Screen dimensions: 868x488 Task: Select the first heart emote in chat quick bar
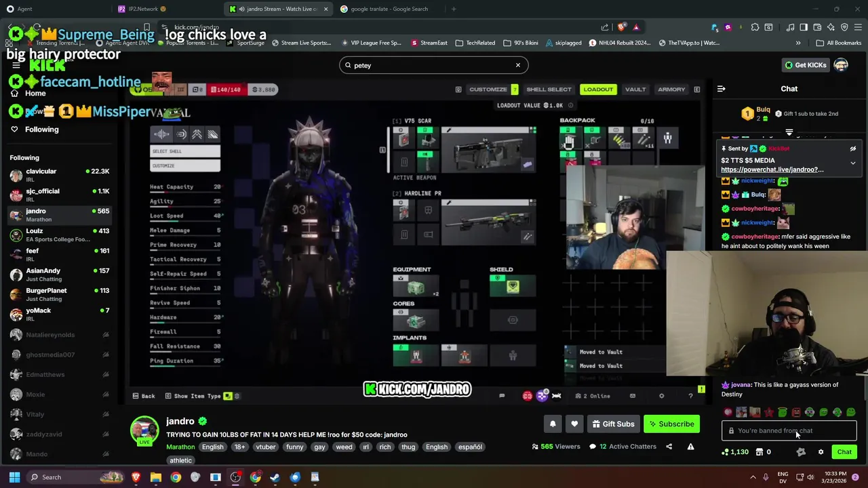728,412
